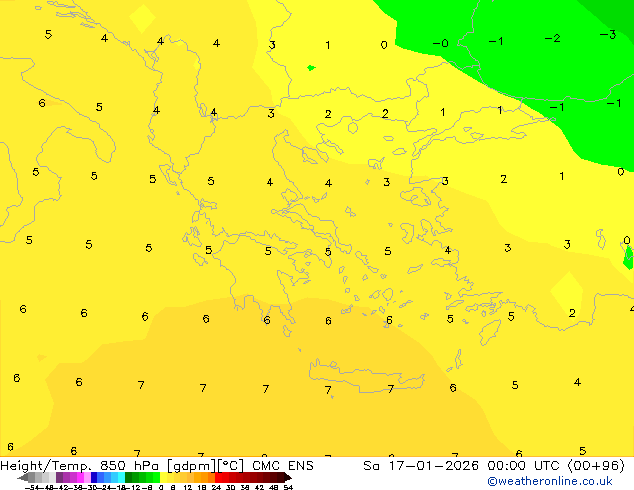Click the '54' label at the legend end
Image resolution: width=634 pixels, height=490 pixels.
pos(288,487)
